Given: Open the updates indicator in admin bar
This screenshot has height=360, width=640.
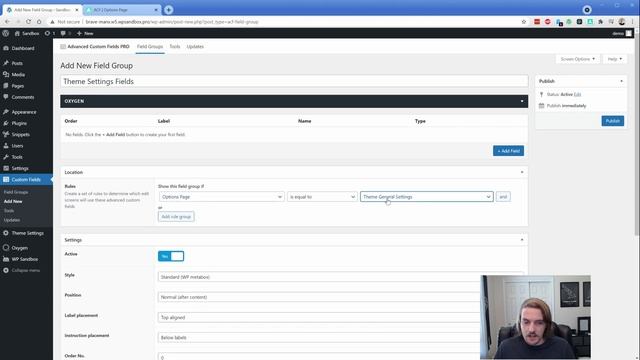Looking at the screenshot, I should (50, 33).
